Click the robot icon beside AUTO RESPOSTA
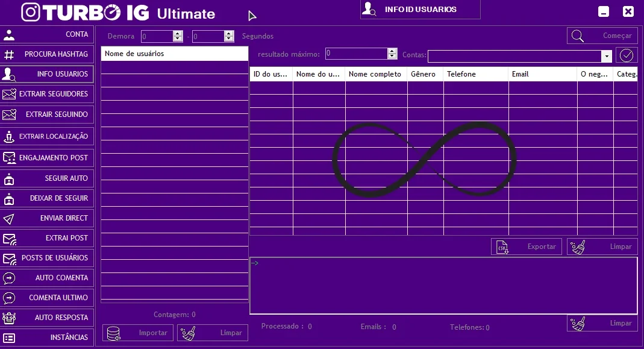 coord(9,318)
